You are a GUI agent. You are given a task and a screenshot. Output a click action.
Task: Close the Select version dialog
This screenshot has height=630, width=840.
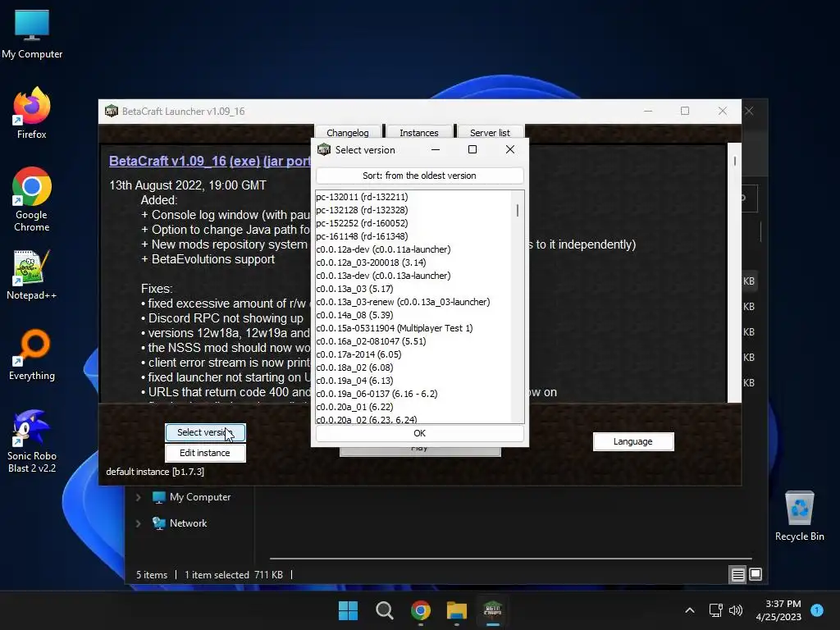pyautogui.click(x=510, y=149)
